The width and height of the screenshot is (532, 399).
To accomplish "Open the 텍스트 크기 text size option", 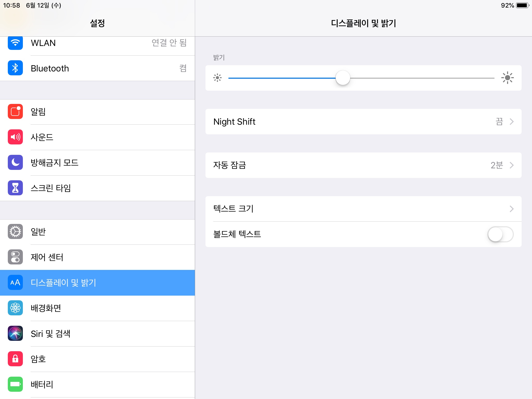I will [363, 209].
